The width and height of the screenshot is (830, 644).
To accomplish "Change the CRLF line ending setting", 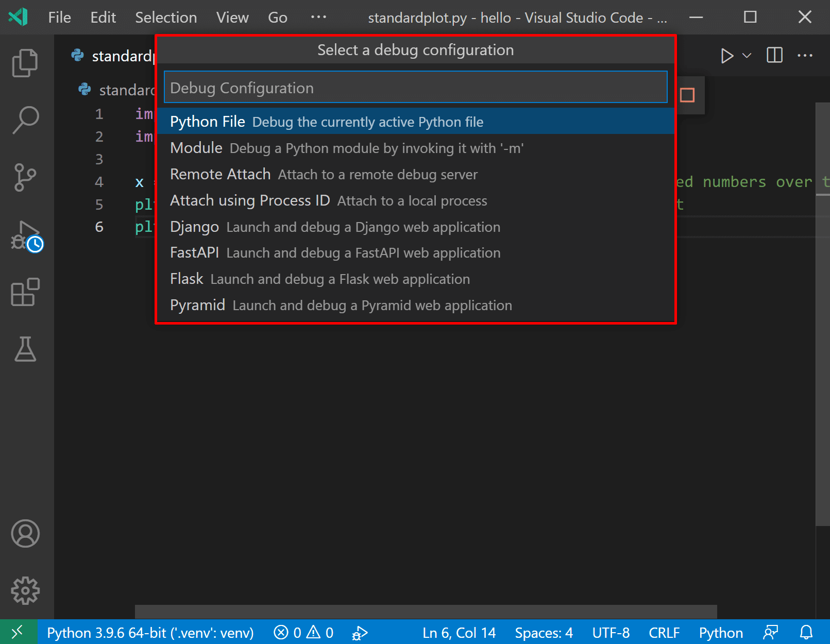I will tap(664, 633).
